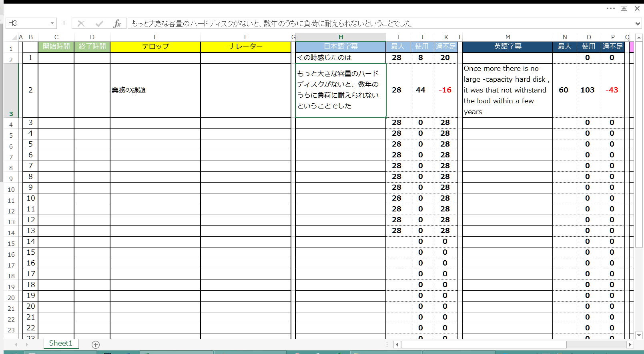Screen dimensions: 644x354
Task: Click the Enter checkmark in formula bar
Action: 99,24
